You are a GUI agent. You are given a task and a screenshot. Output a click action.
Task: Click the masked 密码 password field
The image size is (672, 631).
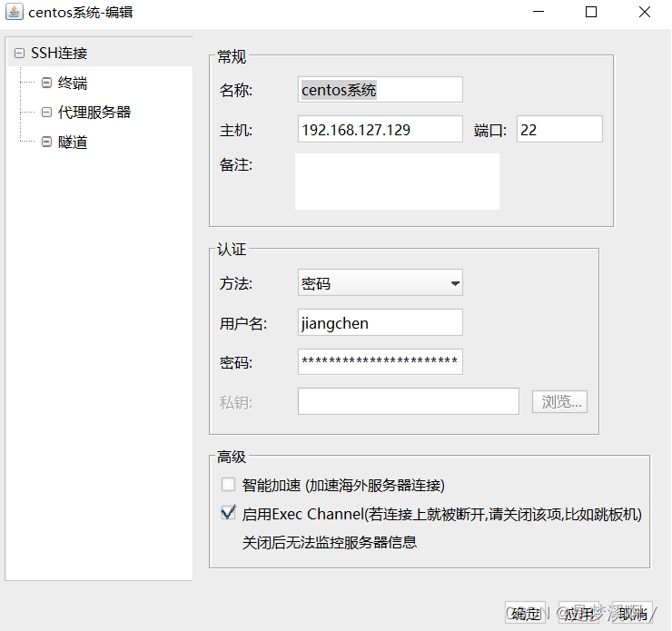coord(380,362)
